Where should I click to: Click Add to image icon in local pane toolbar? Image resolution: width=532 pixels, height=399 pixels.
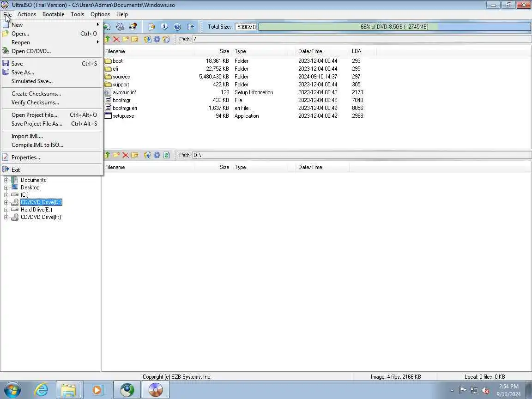pos(148,155)
